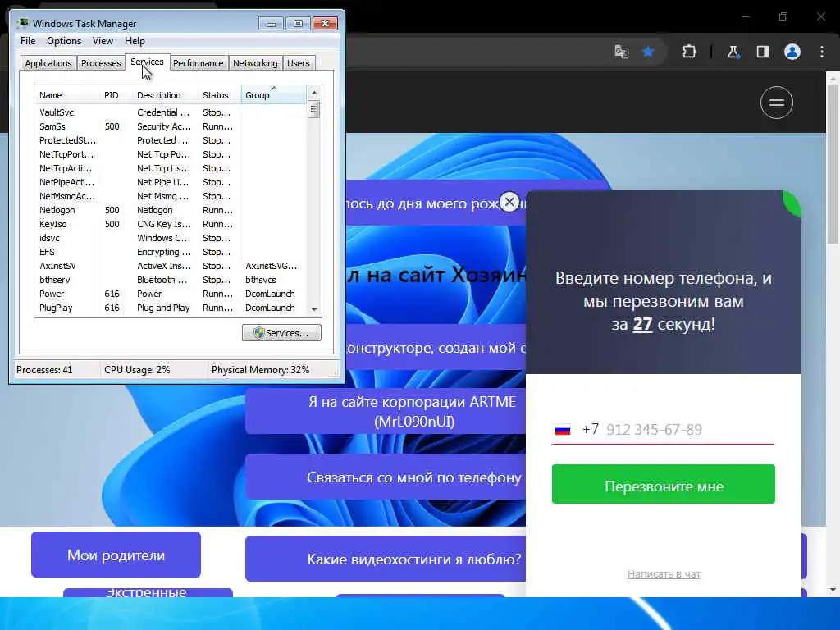Select the Netlogon service row
840x630 pixels.
(x=171, y=210)
